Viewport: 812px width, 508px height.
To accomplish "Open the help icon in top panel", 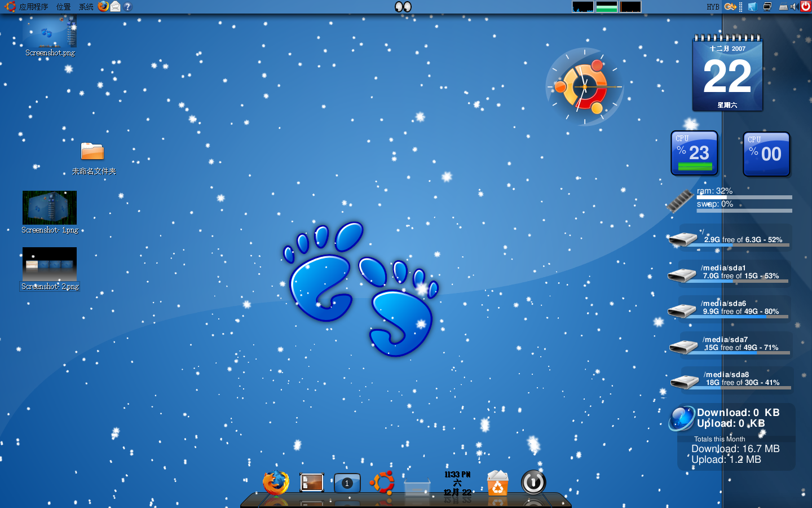I will coord(127,7).
